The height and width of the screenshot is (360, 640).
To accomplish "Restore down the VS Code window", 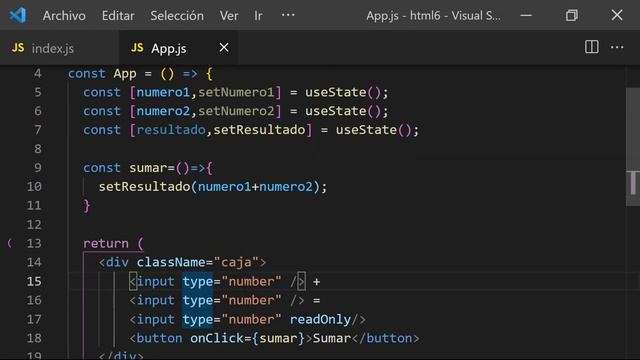I will [571, 16].
